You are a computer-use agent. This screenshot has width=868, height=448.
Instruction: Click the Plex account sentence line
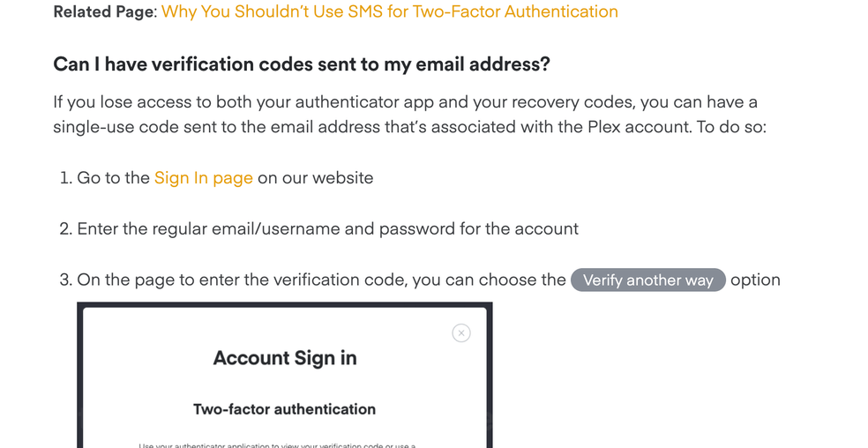point(409,127)
